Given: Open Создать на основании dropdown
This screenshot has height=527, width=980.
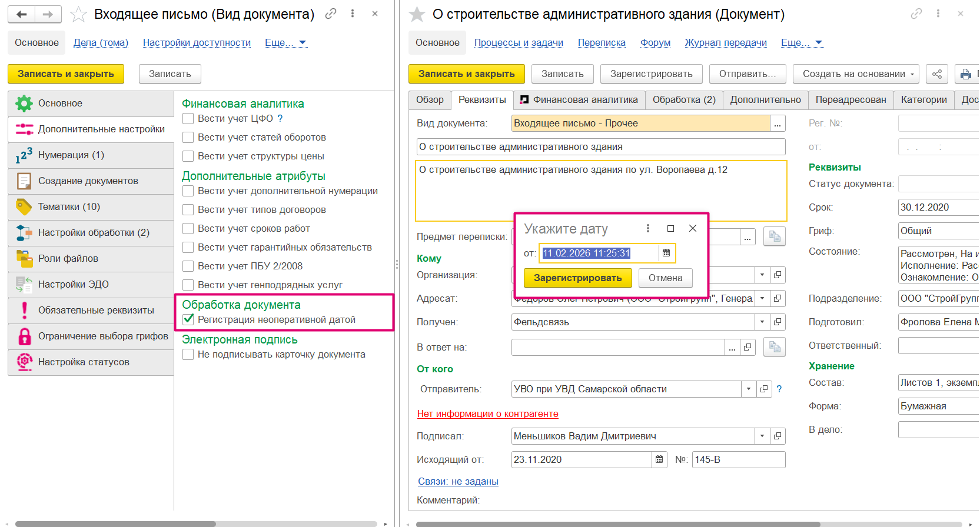Looking at the screenshot, I should pos(858,74).
